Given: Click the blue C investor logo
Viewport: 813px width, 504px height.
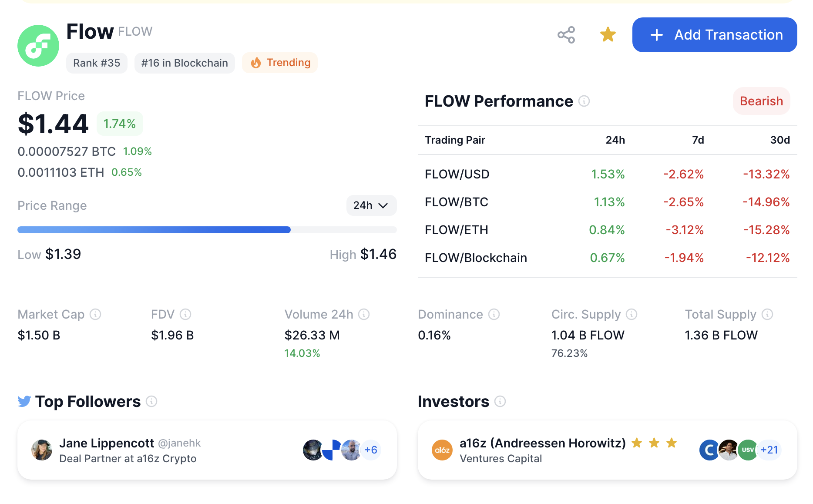Looking at the screenshot, I should 709,450.
